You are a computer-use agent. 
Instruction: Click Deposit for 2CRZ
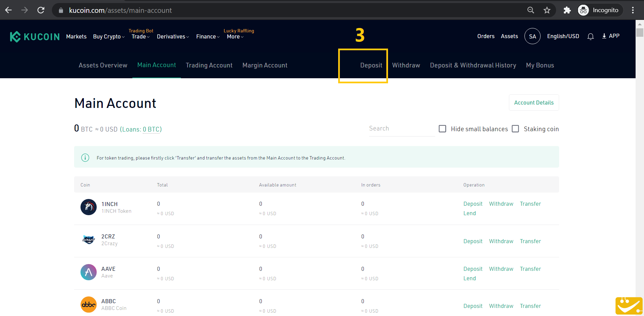pos(473,241)
